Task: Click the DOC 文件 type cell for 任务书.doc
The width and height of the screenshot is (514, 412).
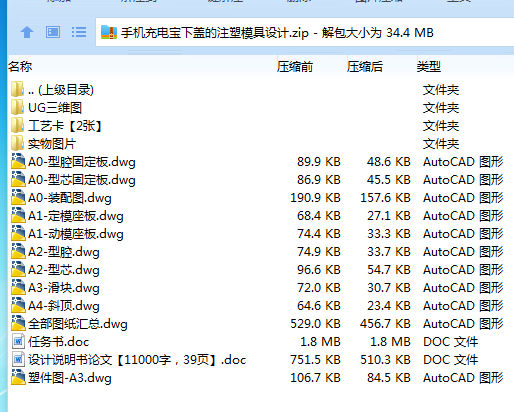Action: (450, 342)
